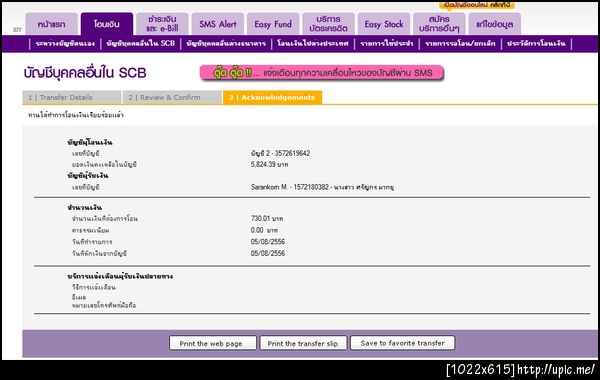The width and height of the screenshot is (600, 380).
Task: Select ระหว่างบัญชีตนเอง submenu item
Action: click(x=65, y=44)
